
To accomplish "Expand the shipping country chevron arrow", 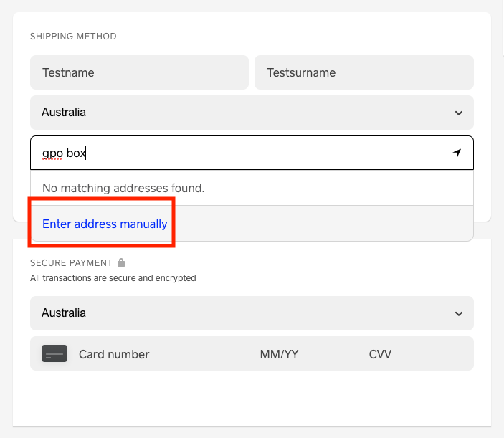I will tap(459, 113).
